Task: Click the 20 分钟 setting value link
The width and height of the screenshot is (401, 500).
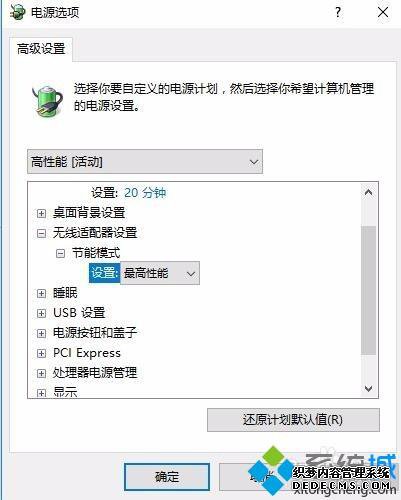Action: [145, 193]
